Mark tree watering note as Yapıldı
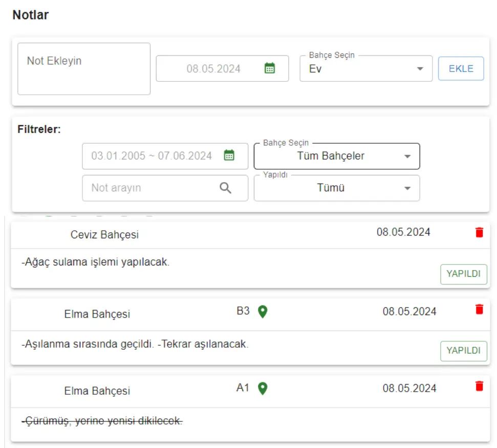 coord(463,274)
